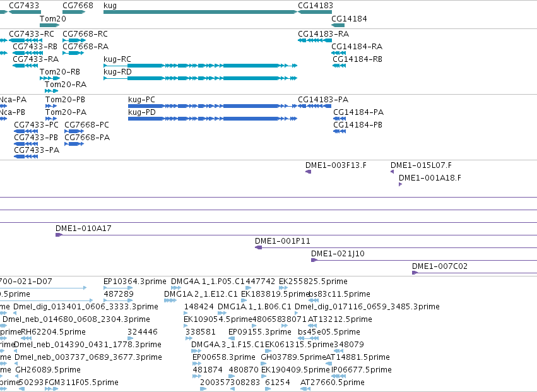537x392 pixels.
Task: Click CDS CG14184-PA label
Action: tap(358, 112)
